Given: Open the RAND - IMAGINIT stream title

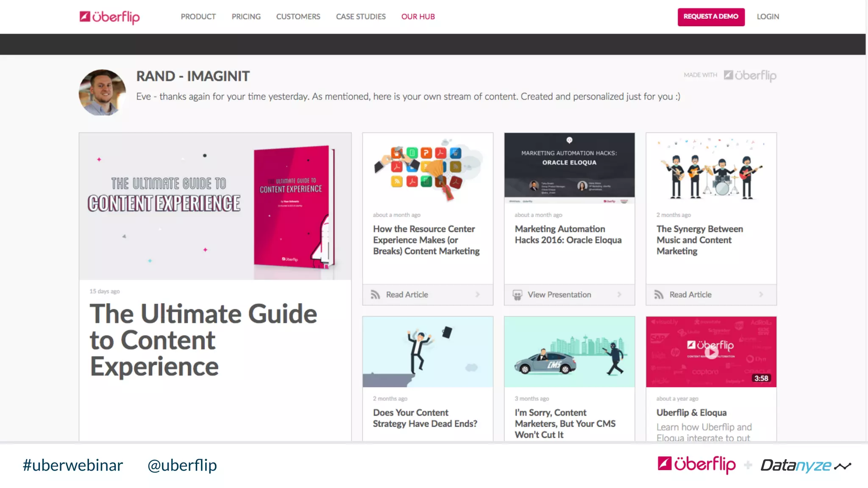Looking at the screenshot, I should 193,76.
